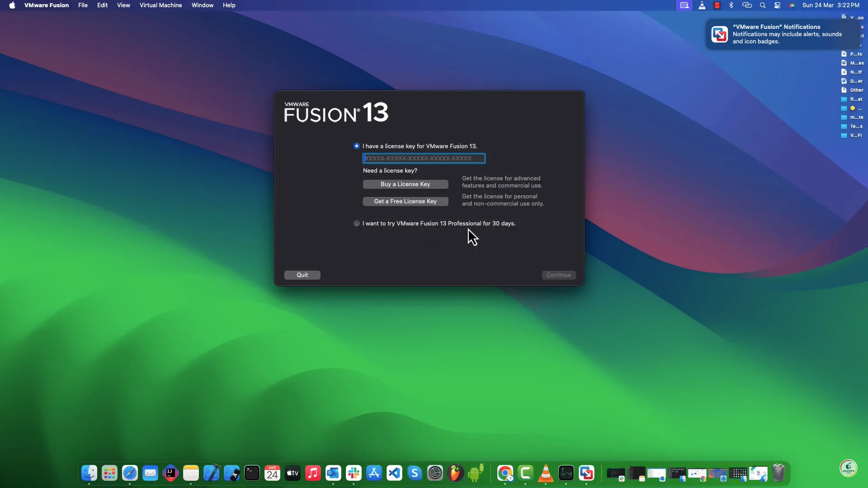Select the 'N...tf' file on the desktop

pyautogui.click(x=852, y=72)
